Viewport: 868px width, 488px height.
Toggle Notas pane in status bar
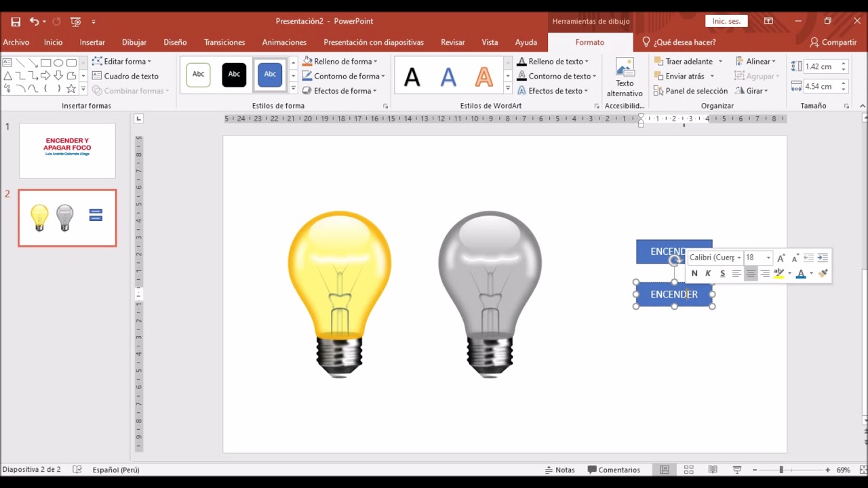pyautogui.click(x=560, y=470)
